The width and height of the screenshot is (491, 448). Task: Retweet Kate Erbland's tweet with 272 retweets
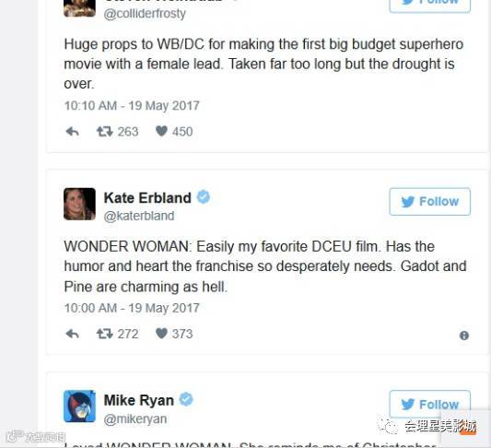[x=105, y=334]
